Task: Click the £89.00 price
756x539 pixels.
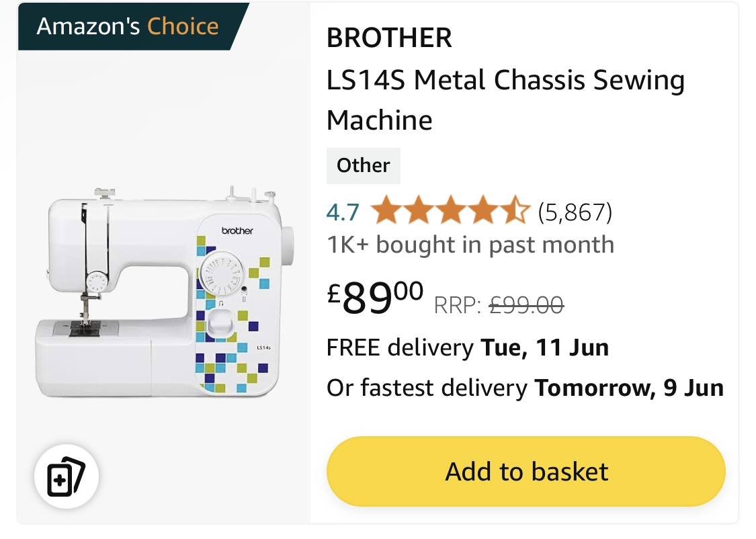Action: coord(375,296)
